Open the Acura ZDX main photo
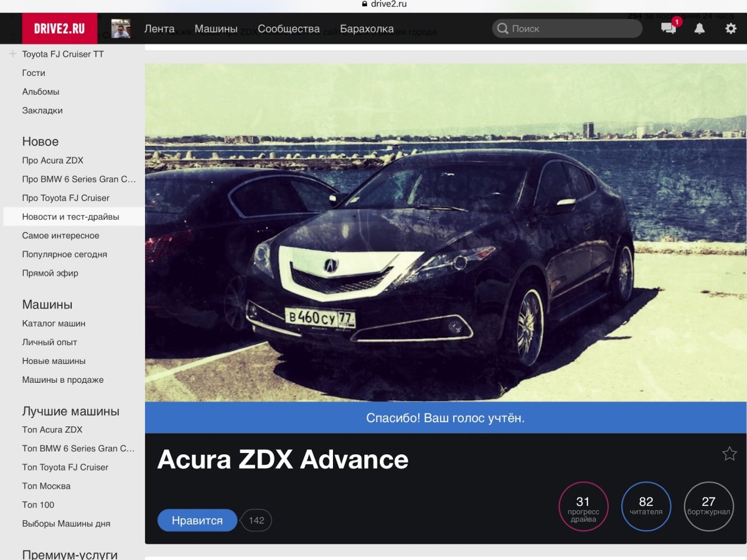 pos(445,232)
